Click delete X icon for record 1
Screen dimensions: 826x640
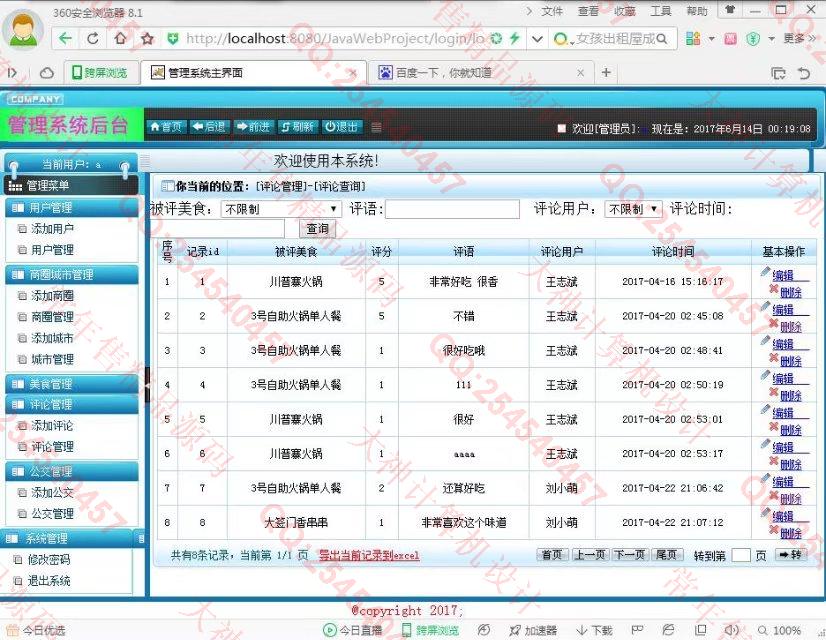pos(774,289)
